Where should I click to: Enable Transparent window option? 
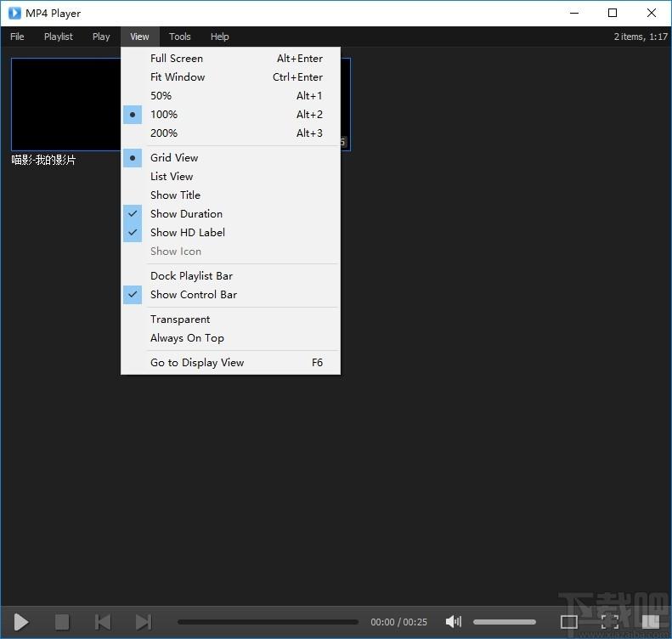click(x=230, y=319)
